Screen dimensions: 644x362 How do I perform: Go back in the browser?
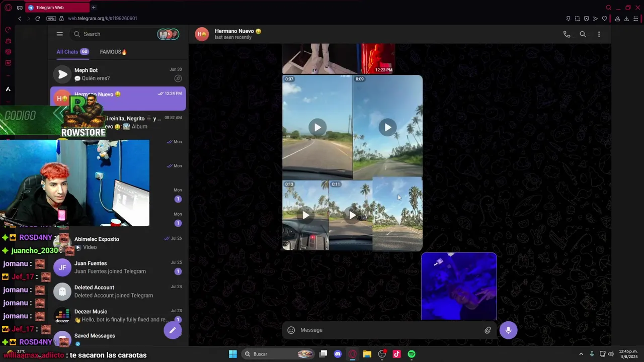(20, 19)
